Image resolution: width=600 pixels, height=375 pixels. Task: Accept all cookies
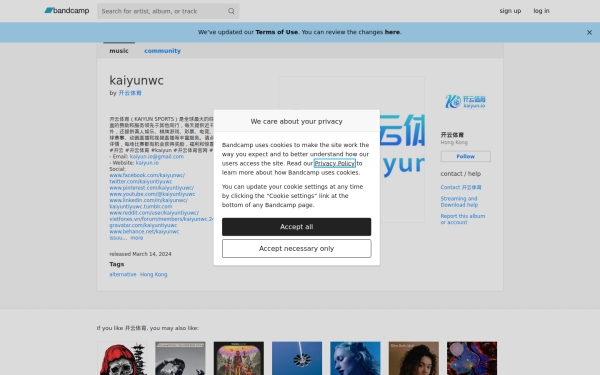(x=297, y=227)
